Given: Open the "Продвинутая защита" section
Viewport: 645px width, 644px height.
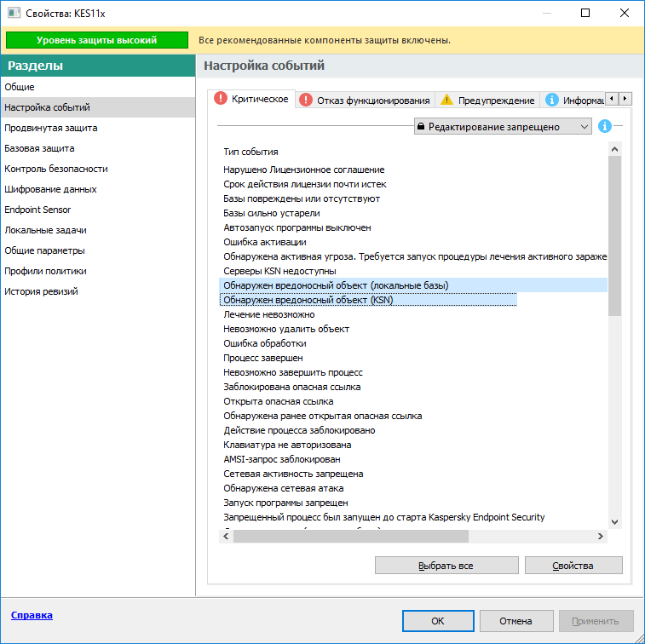Looking at the screenshot, I should coord(98,128).
